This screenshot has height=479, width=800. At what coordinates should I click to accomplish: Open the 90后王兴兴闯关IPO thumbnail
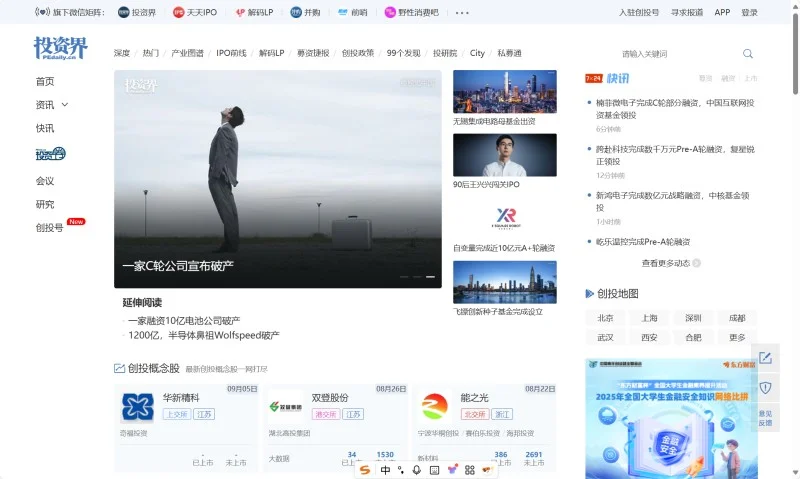pos(505,155)
